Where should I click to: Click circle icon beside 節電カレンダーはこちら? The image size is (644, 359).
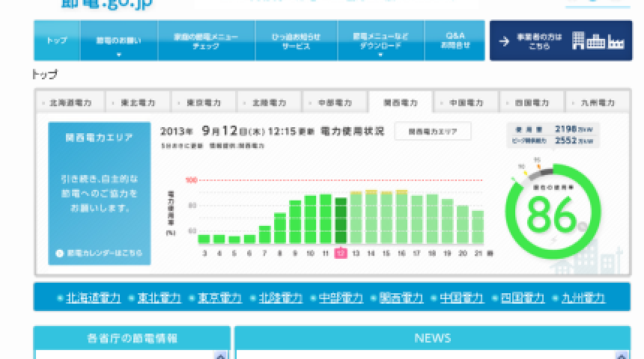coord(59,254)
